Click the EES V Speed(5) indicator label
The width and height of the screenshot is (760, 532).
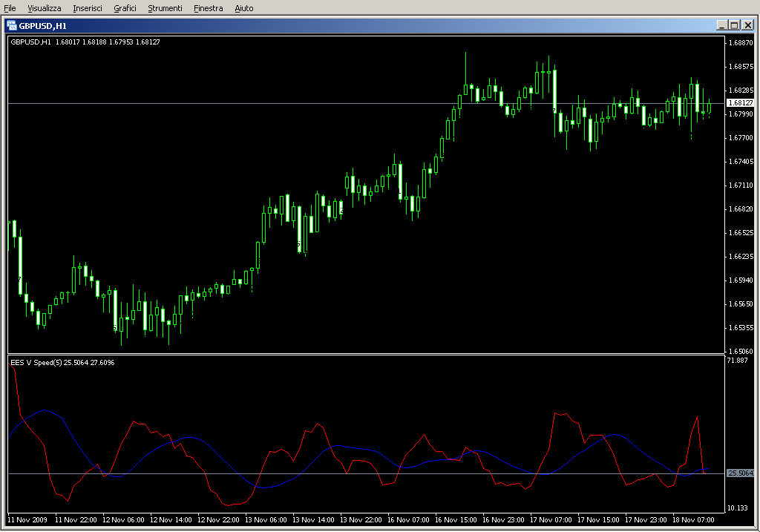62,362
